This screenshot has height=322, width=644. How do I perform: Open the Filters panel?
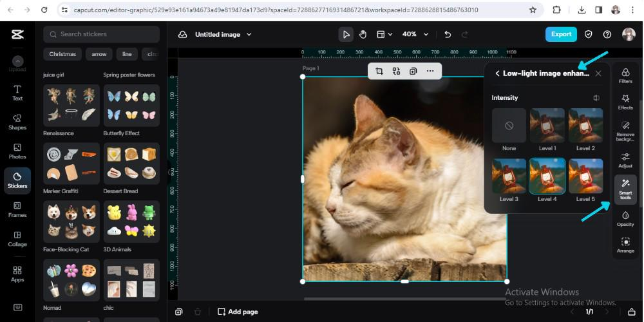coord(625,75)
